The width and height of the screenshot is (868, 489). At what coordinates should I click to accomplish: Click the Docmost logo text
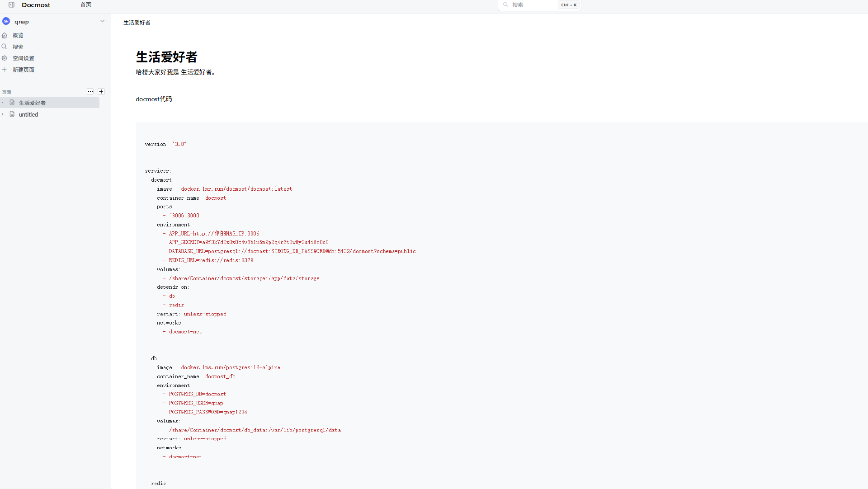(x=36, y=5)
